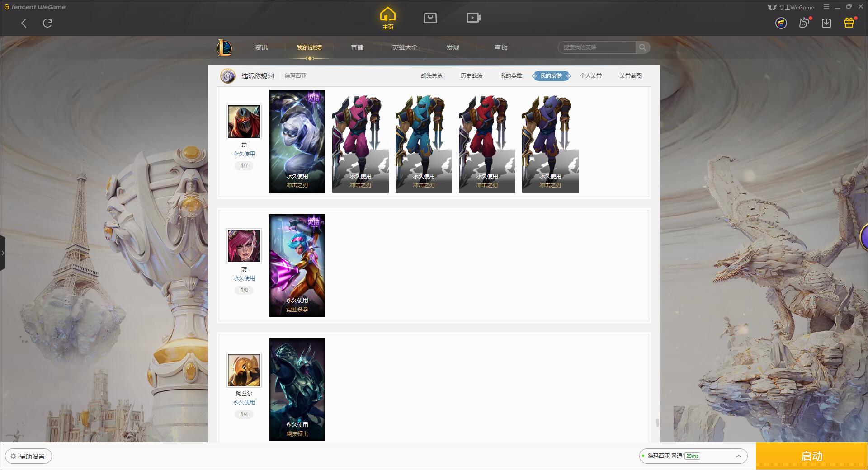Select the 我的皮肤 sub-tab
The image size is (868, 470).
tap(551, 76)
